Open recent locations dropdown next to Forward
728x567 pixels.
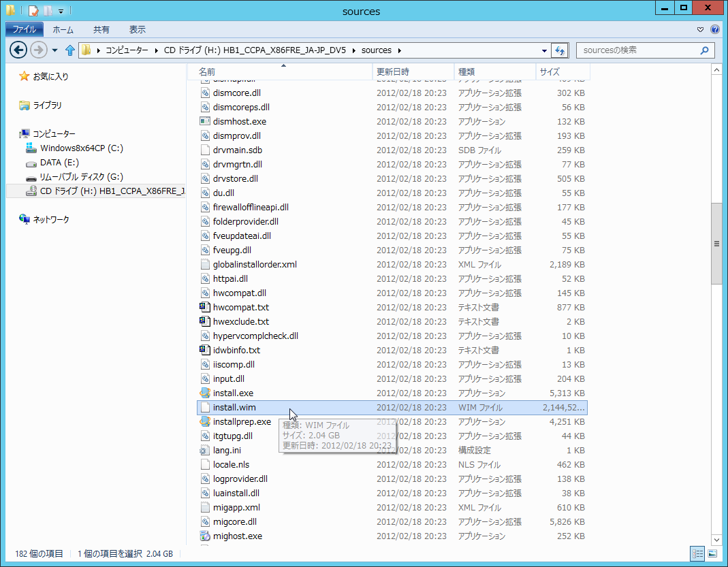(x=54, y=50)
